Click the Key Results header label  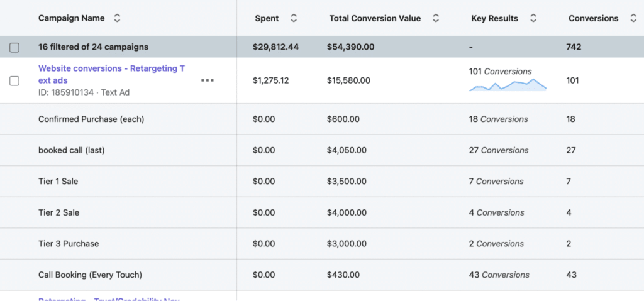click(494, 18)
